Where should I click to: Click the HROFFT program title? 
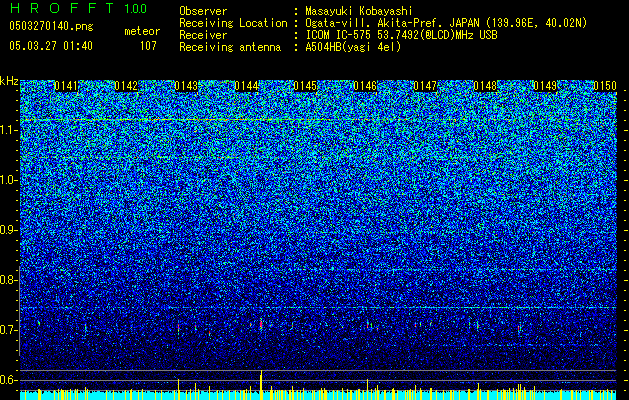point(63,8)
